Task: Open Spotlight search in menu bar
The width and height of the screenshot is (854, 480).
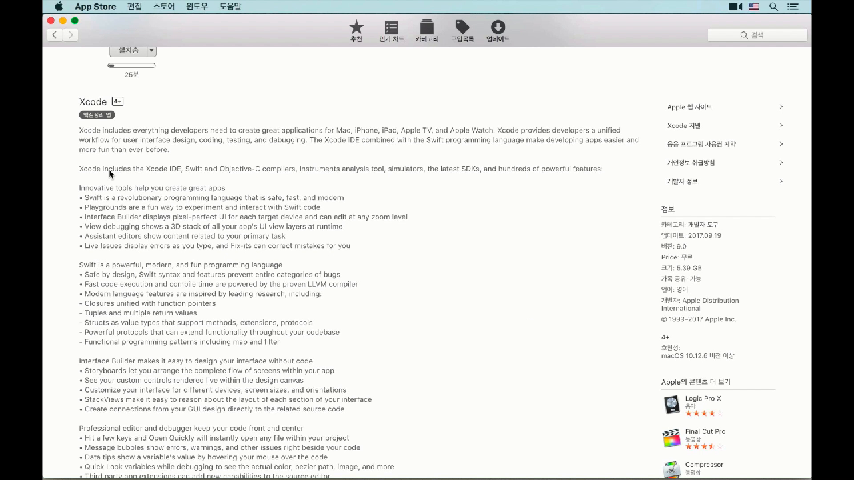Action: pyautogui.click(x=773, y=7)
